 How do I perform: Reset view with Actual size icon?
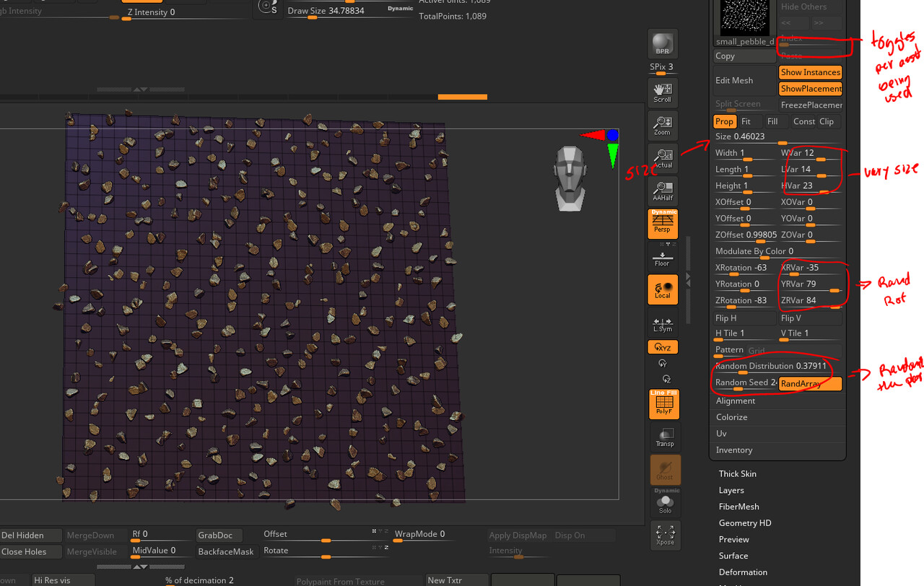(662, 158)
